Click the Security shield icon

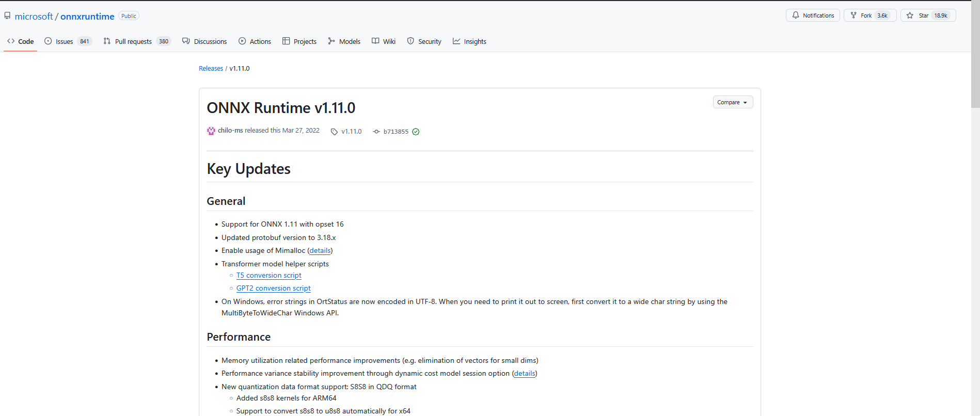pos(410,41)
